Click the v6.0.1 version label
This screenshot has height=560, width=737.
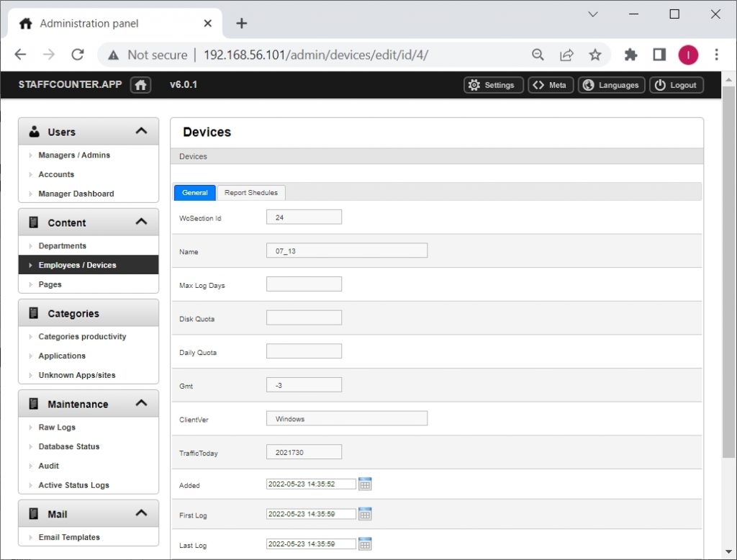(184, 85)
